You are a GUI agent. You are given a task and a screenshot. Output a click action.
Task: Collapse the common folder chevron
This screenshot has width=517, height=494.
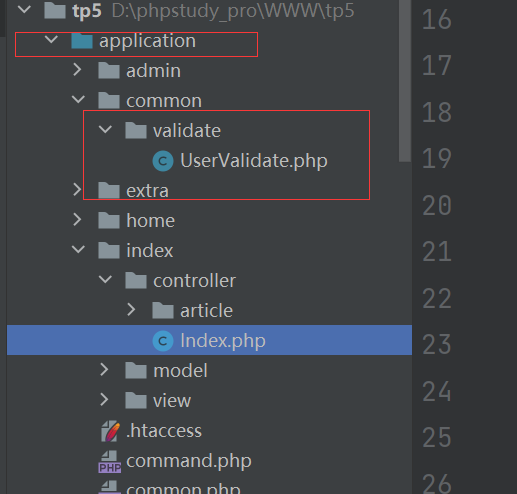(x=78, y=99)
